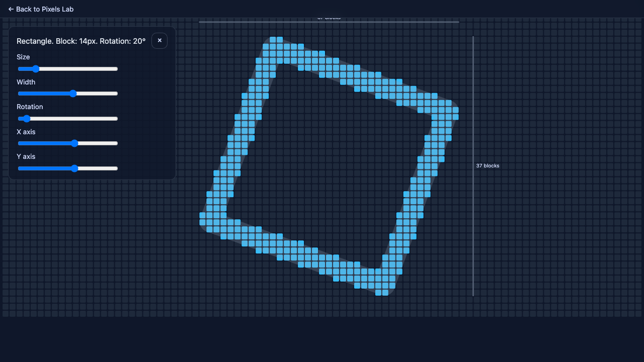Click the Y axis slider thumb

pyautogui.click(x=74, y=168)
